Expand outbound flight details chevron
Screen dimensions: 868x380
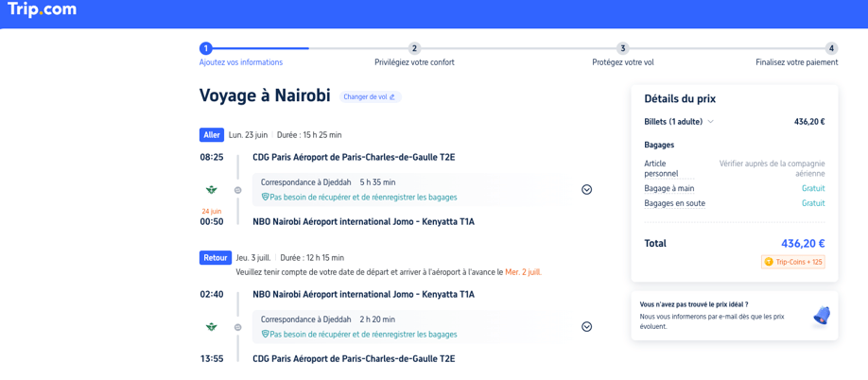(x=587, y=190)
